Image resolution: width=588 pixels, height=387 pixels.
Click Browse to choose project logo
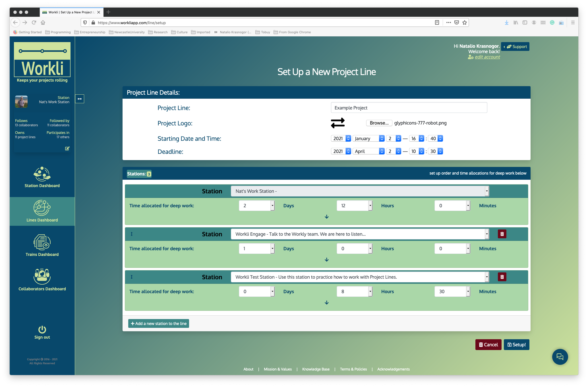point(379,123)
